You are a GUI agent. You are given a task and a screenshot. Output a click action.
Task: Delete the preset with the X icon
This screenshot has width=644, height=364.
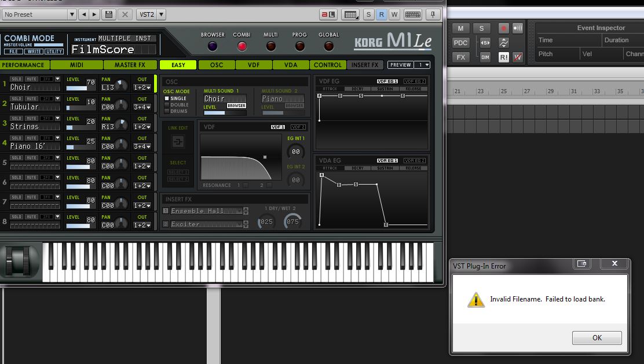[125, 14]
